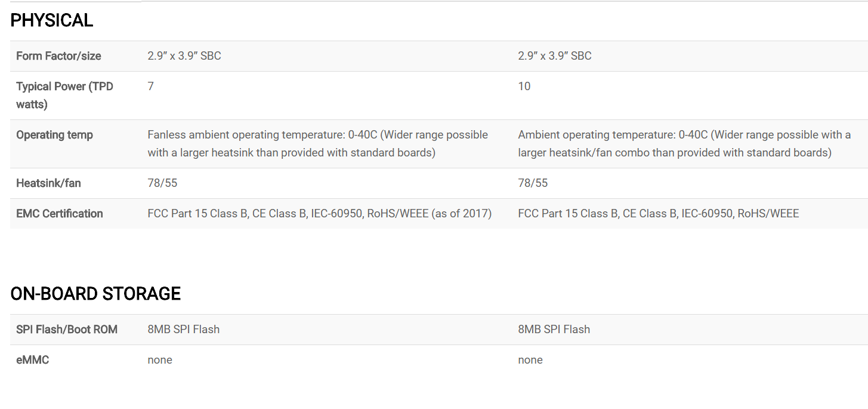Click the EMC Certification row label

coord(60,214)
